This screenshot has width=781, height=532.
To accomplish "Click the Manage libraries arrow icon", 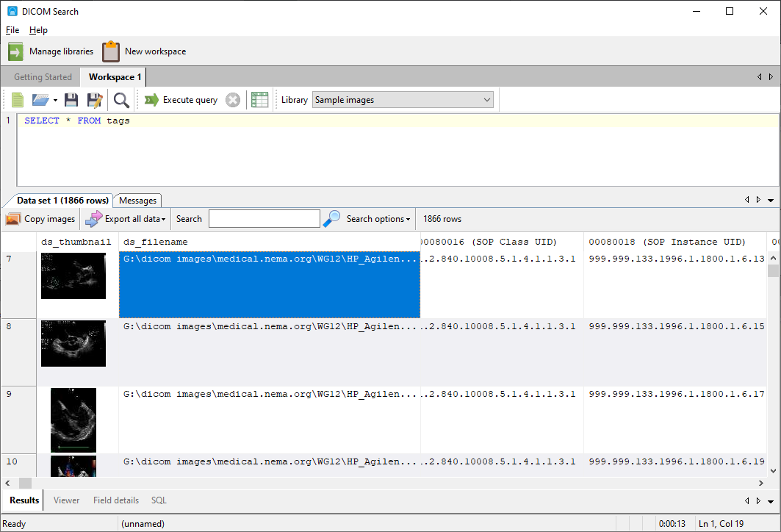I will pyautogui.click(x=15, y=51).
